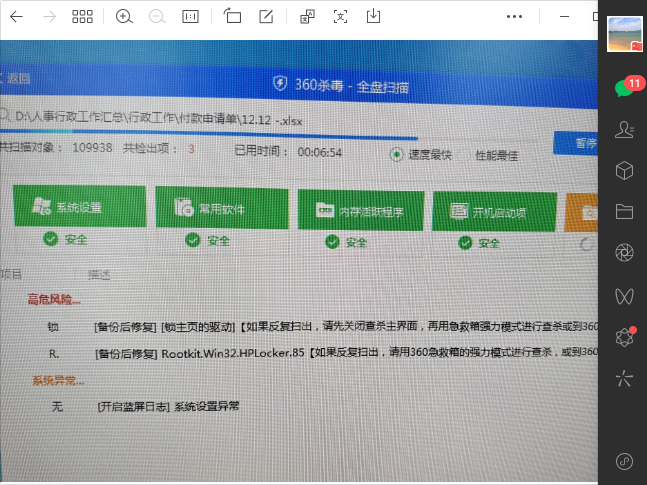This screenshot has height=485, width=647.
Task: Open Moments aperture icon in sidebar
Action: tap(624, 253)
